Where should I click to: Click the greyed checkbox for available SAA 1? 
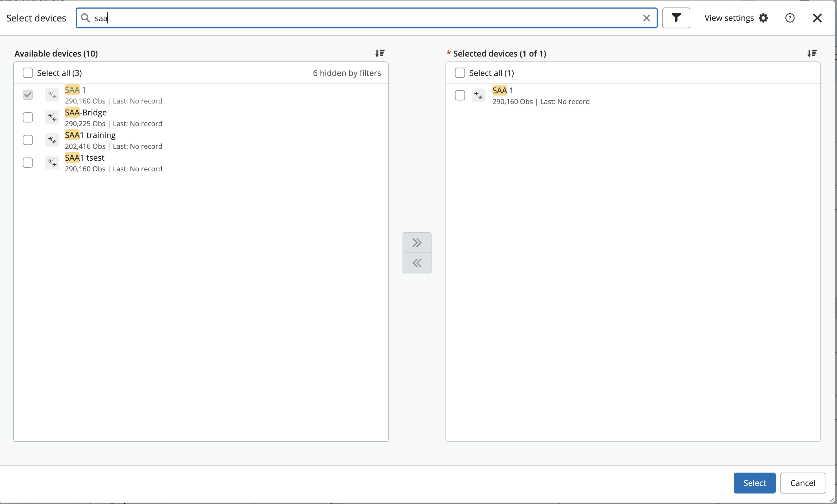pos(28,95)
